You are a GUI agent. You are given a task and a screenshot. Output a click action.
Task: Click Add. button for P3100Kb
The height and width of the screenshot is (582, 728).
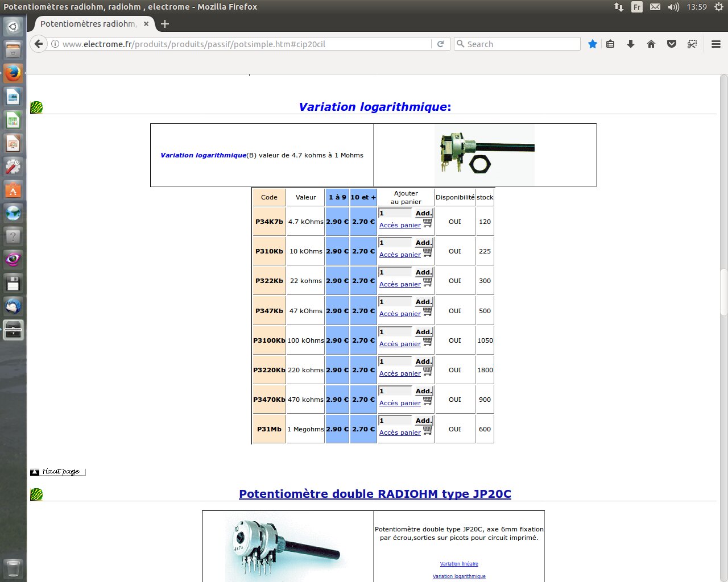pyautogui.click(x=423, y=332)
